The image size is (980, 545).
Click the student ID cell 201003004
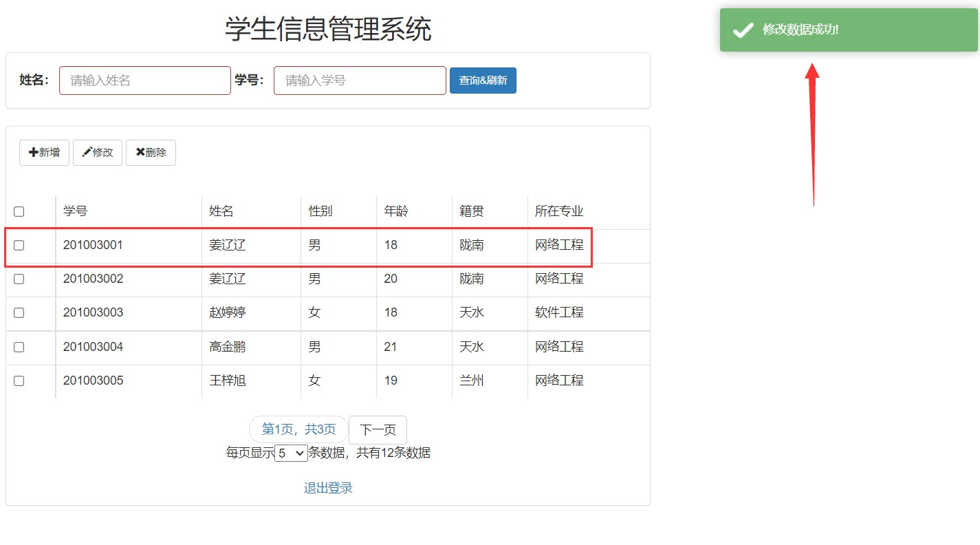click(93, 347)
